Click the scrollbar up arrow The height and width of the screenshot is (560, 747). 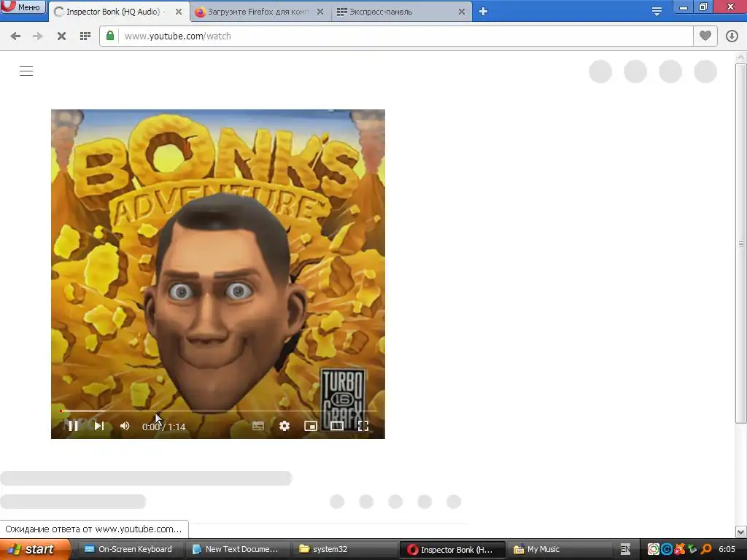click(741, 58)
